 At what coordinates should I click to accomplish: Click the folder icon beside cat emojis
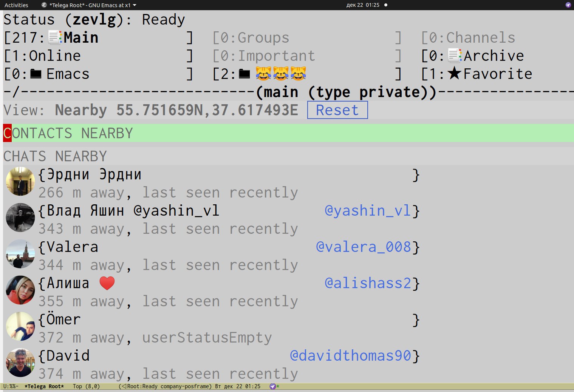244,74
